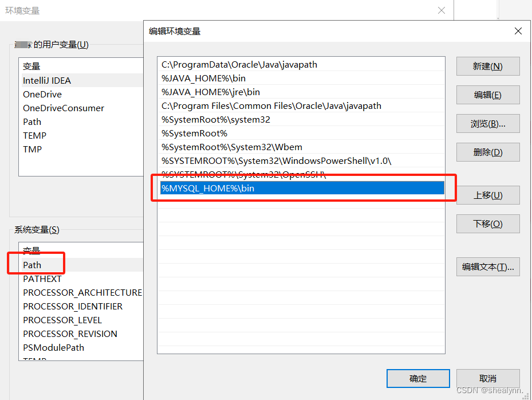532x400 pixels.
Task: Click the 浏览(B) button to browse
Action: tap(487, 123)
